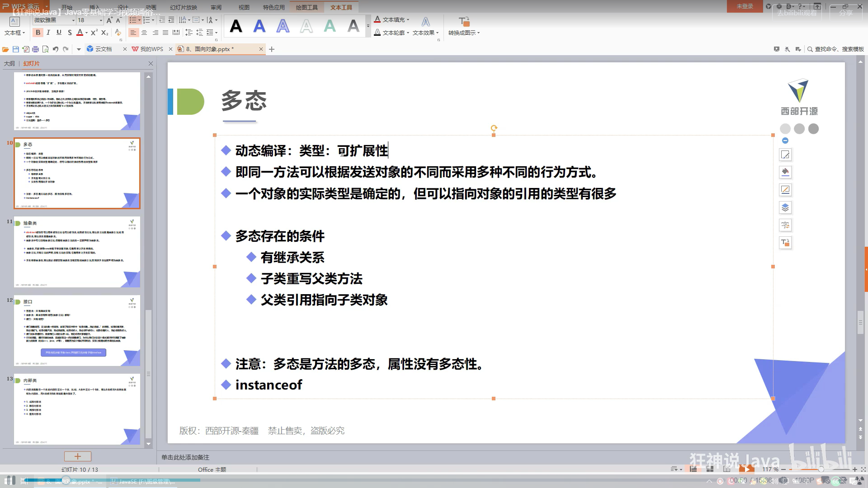The height and width of the screenshot is (488, 868).
Task: Toggle bold formatting
Action: point(38,33)
